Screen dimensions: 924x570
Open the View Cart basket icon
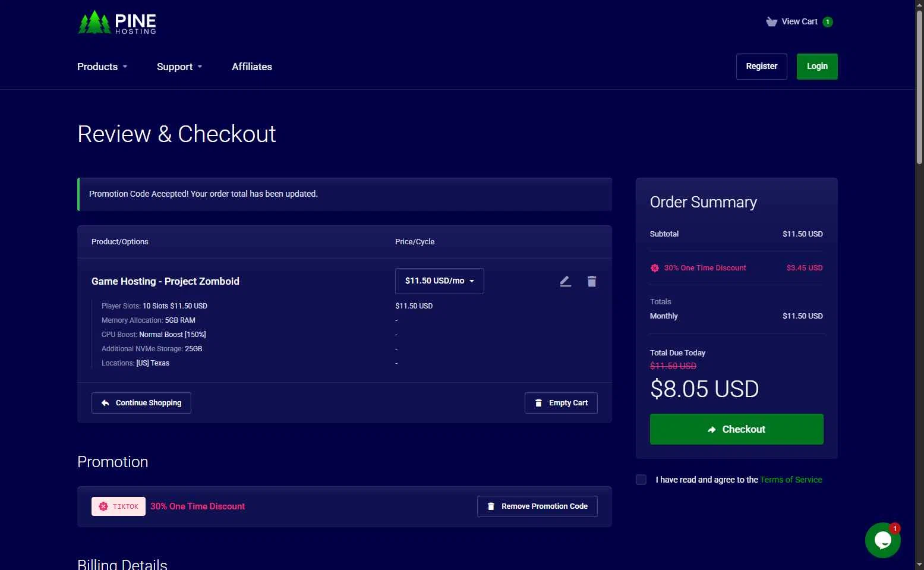click(x=771, y=21)
